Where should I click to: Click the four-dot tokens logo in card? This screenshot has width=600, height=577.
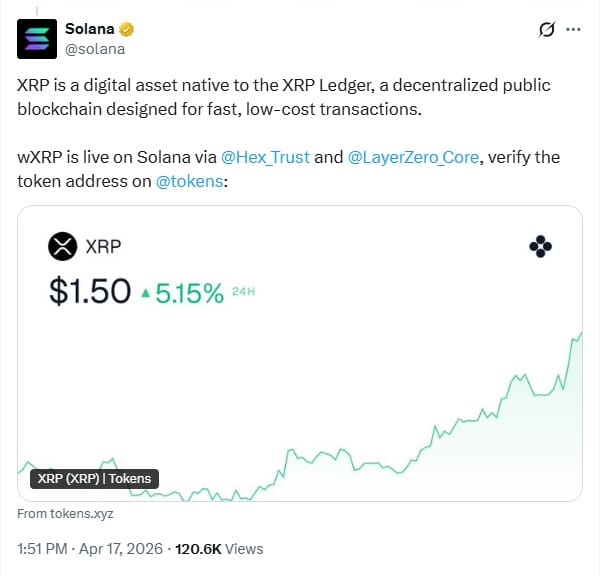coord(540,246)
